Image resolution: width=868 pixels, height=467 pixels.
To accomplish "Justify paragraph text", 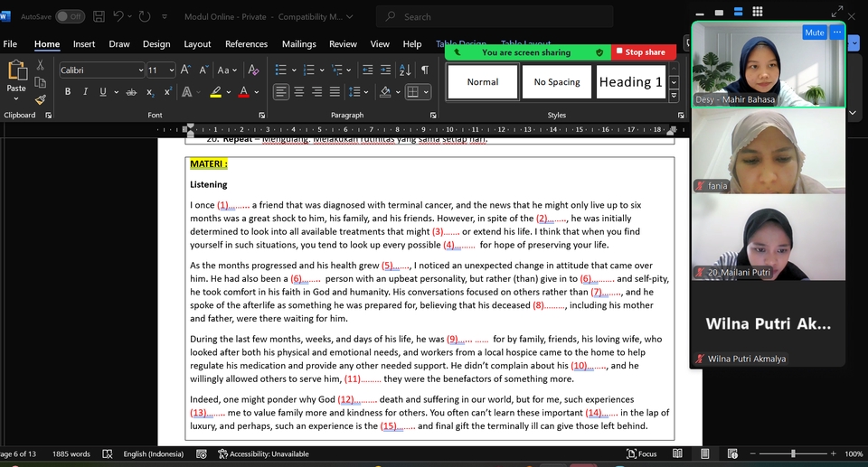I will click(335, 92).
